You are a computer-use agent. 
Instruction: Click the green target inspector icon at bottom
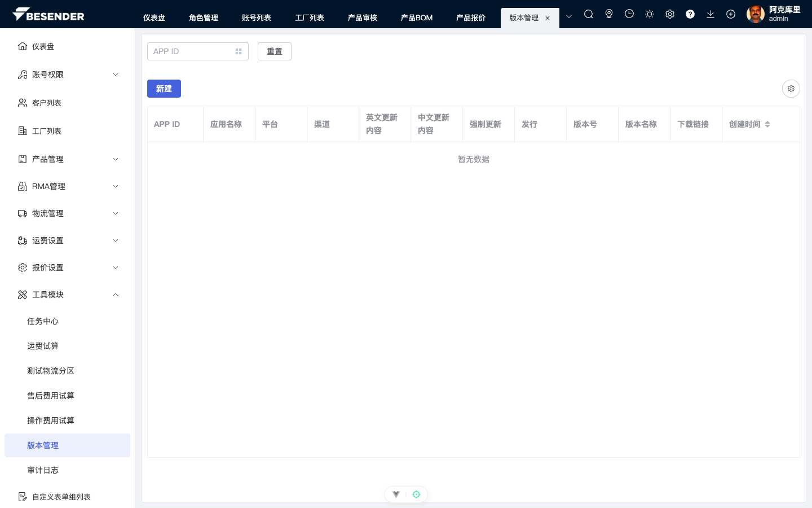(416, 494)
